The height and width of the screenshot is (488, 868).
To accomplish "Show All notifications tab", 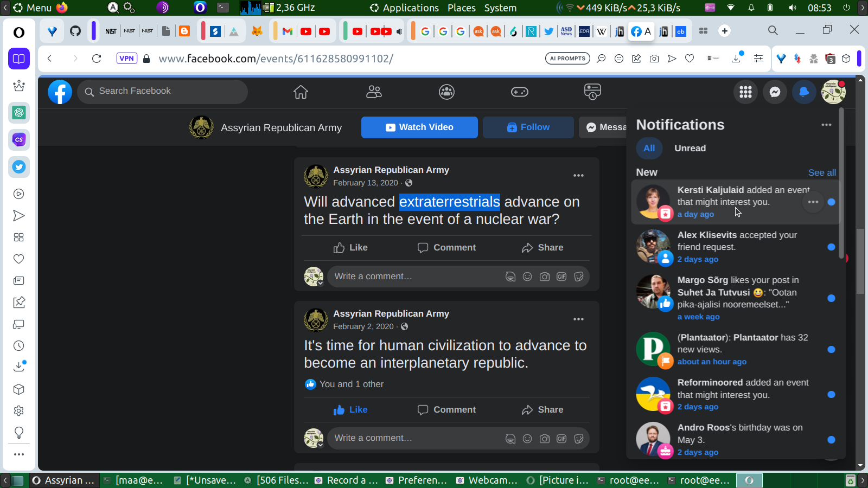I will (649, 149).
